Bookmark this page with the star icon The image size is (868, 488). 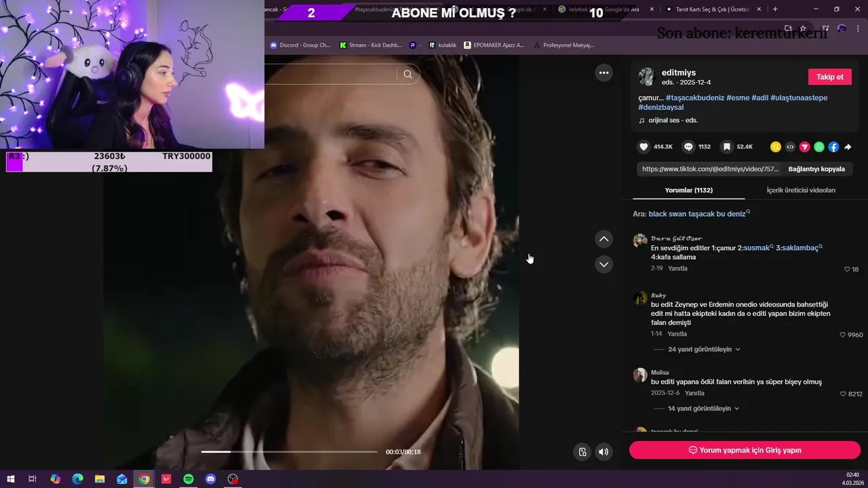803,28
